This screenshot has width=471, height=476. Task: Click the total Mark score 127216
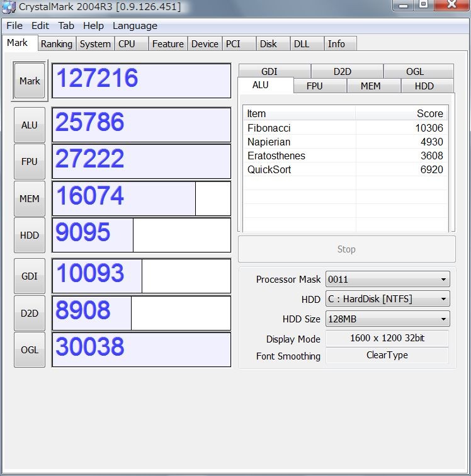142,81
